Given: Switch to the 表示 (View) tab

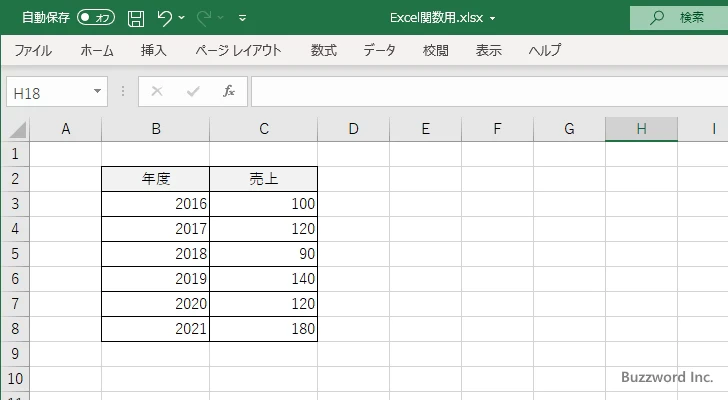Looking at the screenshot, I should 488,50.
